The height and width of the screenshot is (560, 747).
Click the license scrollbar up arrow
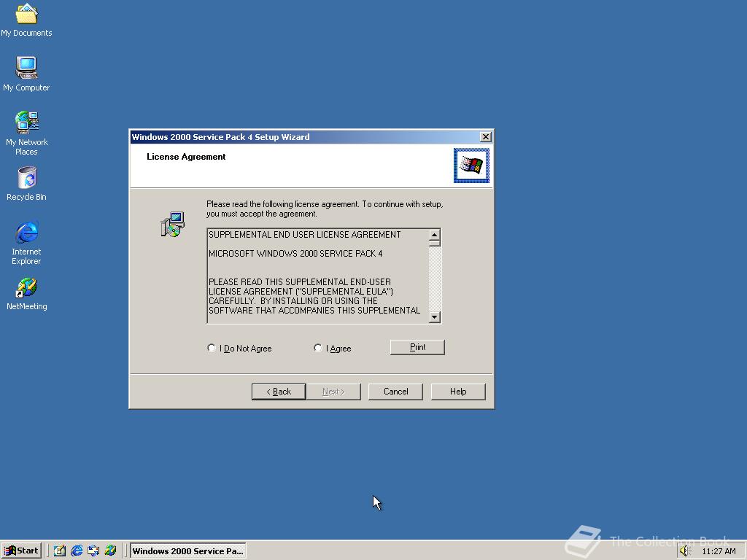[x=435, y=236]
